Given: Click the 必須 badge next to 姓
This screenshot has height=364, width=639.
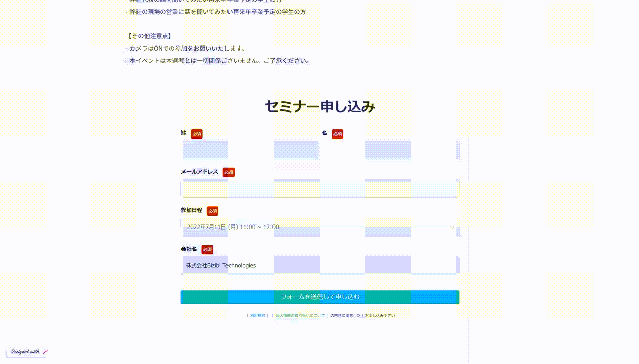Looking at the screenshot, I should coord(197,134).
